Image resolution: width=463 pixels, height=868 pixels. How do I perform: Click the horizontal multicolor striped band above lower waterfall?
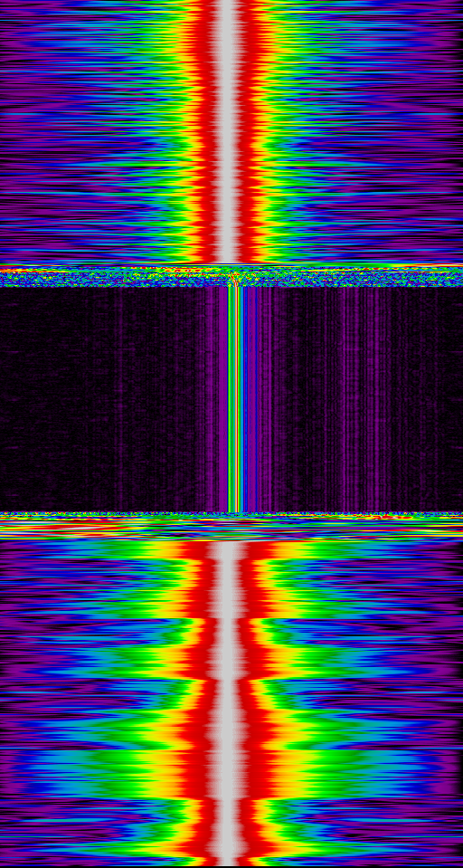[231, 529]
